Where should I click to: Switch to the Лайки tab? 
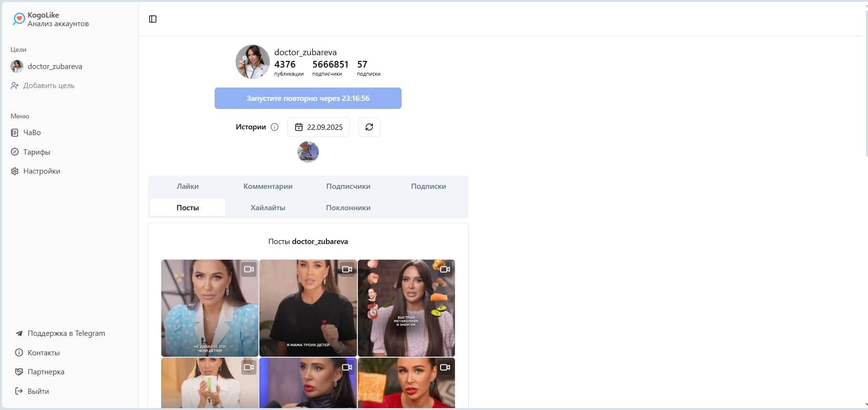(187, 186)
